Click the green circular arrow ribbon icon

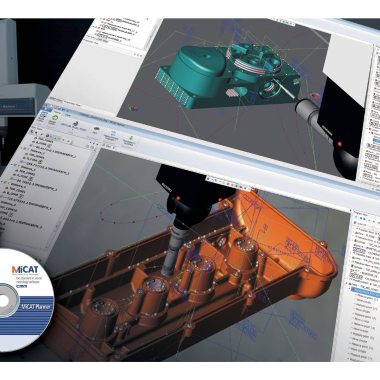tap(56, 118)
